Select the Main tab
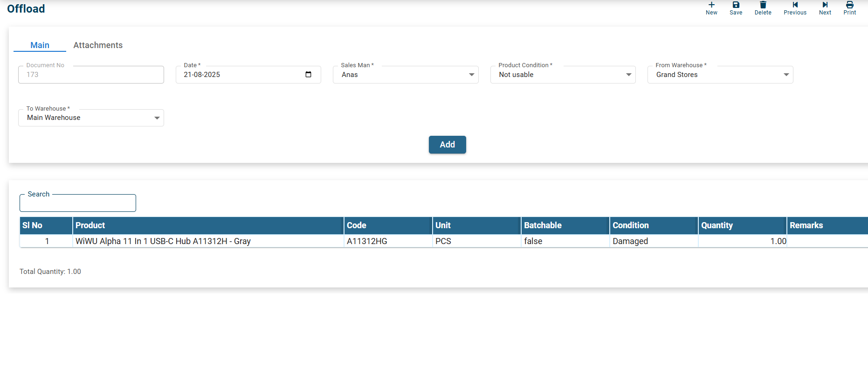The image size is (868, 371). point(40,45)
